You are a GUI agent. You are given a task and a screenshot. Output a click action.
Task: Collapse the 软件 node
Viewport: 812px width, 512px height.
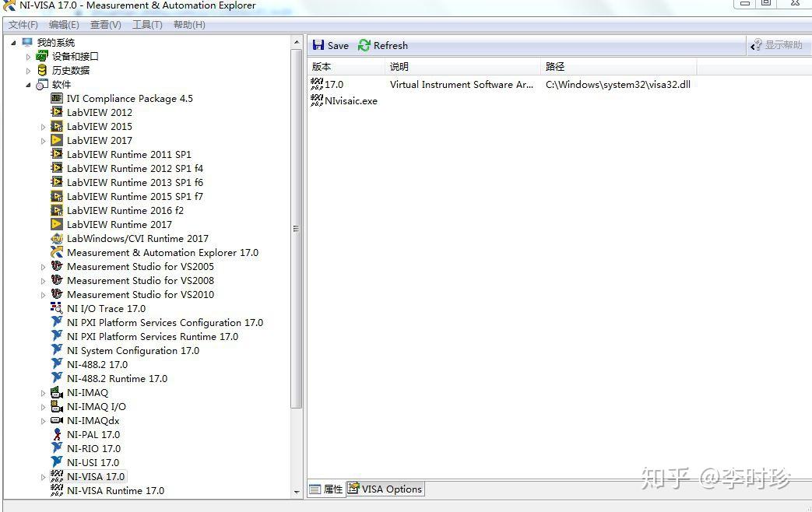coord(28,84)
